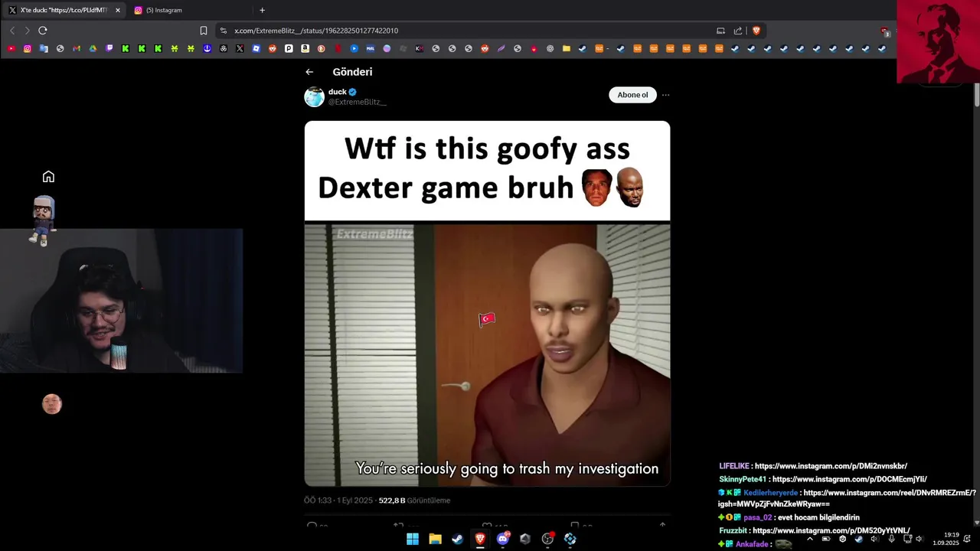Screen dimensions: 980x551
Task: Open the Reddit bookmark icon
Action: tap(273, 48)
